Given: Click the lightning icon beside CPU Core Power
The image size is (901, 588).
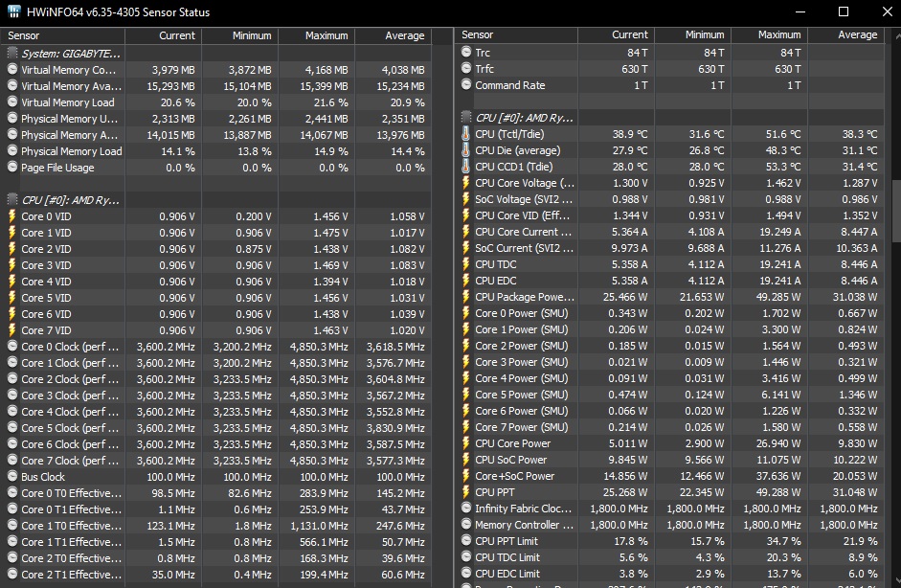Looking at the screenshot, I should click(466, 443).
